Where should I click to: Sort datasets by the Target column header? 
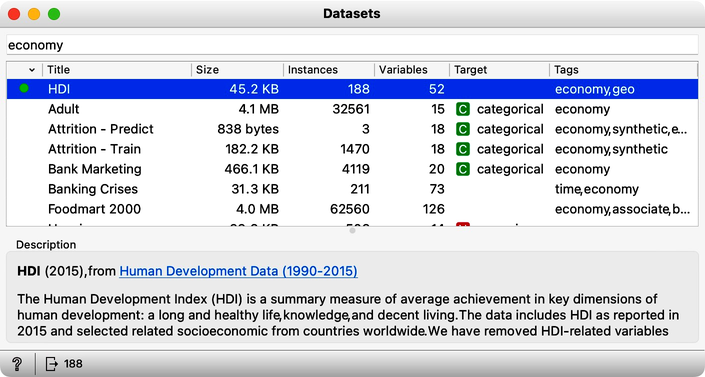pyautogui.click(x=499, y=70)
